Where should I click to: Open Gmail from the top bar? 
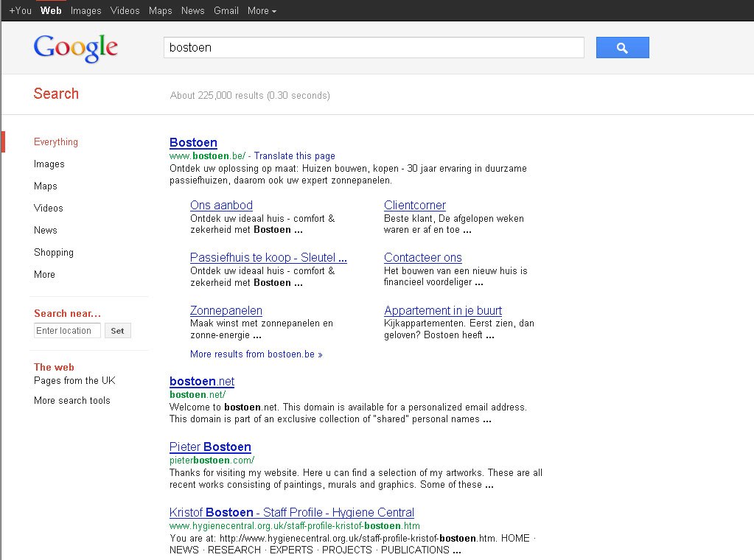tap(226, 10)
